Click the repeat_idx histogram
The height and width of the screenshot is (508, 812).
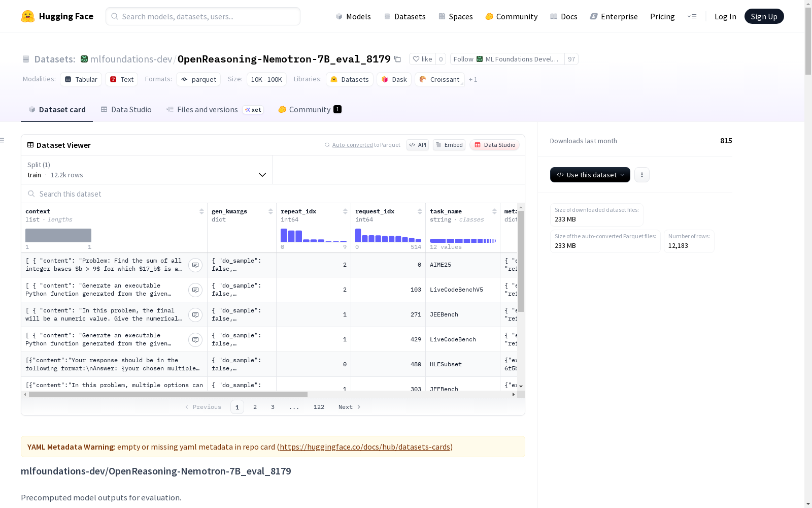click(314, 235)
